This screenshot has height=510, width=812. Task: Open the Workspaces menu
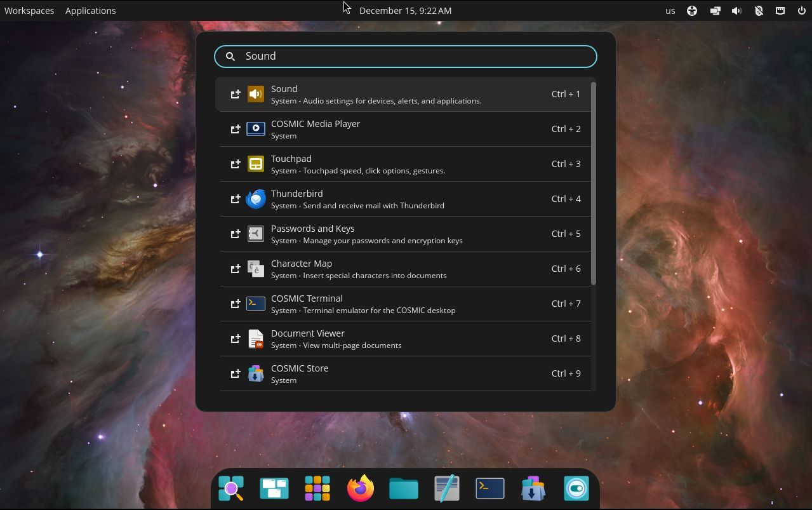click(29, 10)
